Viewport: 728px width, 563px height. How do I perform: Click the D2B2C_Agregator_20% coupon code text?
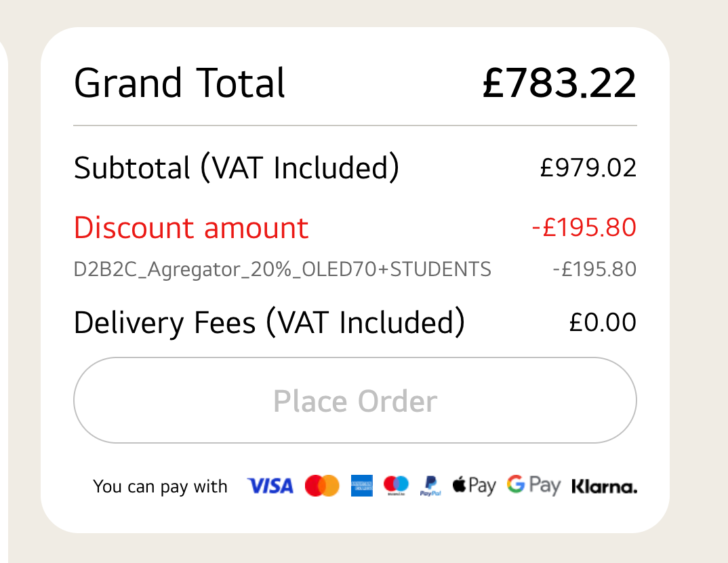[x=282, y=270]
